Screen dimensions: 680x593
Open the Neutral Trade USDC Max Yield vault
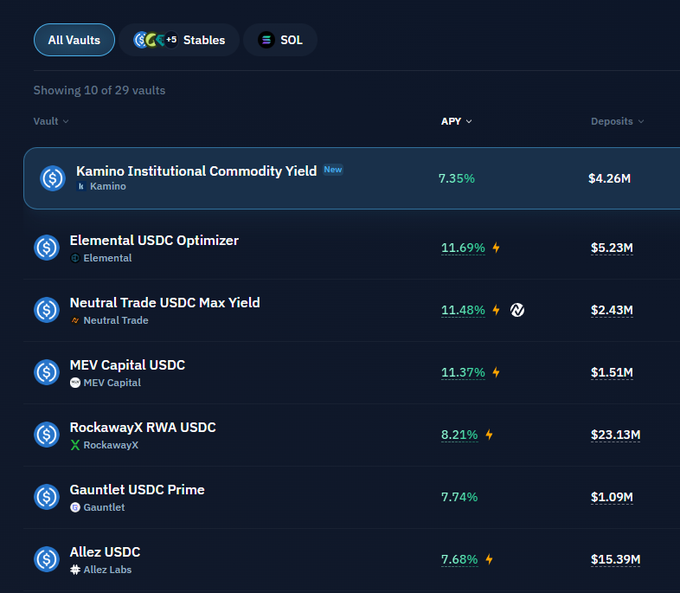(x=352, y=310)
